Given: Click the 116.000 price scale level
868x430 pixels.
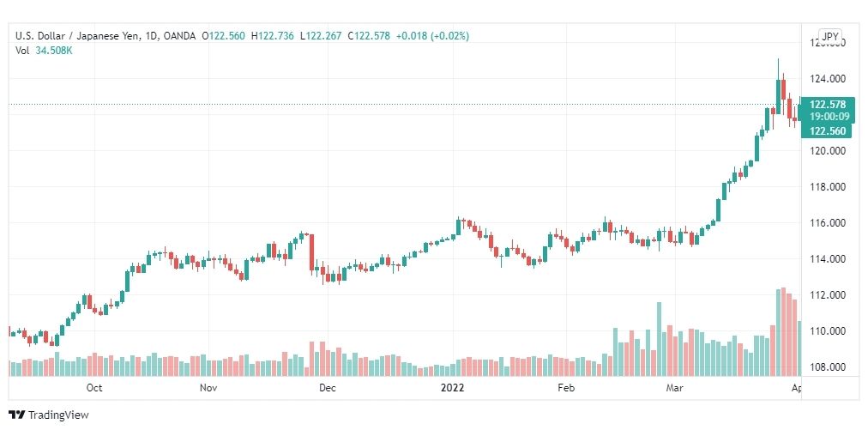Looking at the screenshot, I should point(827,223).
